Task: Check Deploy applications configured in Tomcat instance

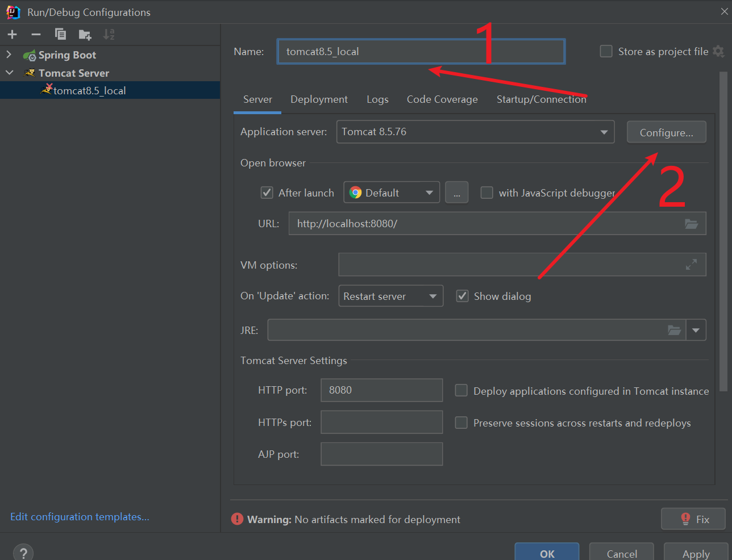Action: 461,390
